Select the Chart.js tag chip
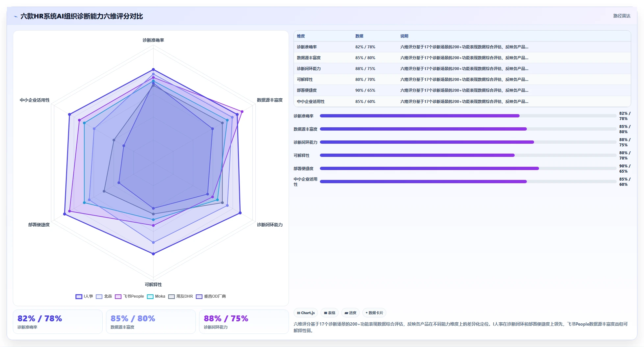This screenshot has height=347, width=644. [x=306, y=313]
